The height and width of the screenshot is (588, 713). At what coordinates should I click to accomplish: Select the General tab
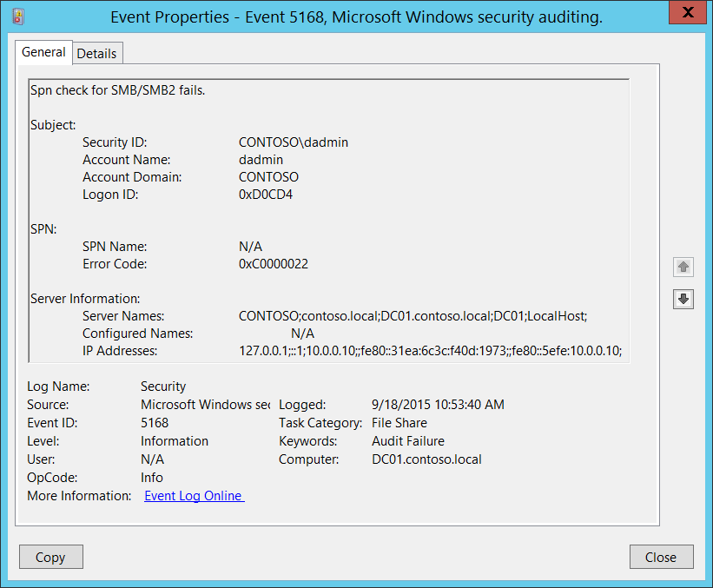43,52
